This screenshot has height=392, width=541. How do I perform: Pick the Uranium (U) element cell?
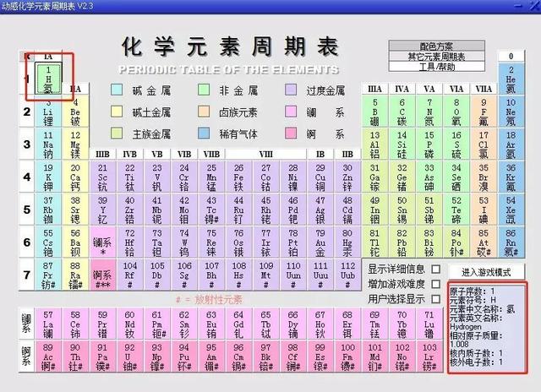point(129,357)
